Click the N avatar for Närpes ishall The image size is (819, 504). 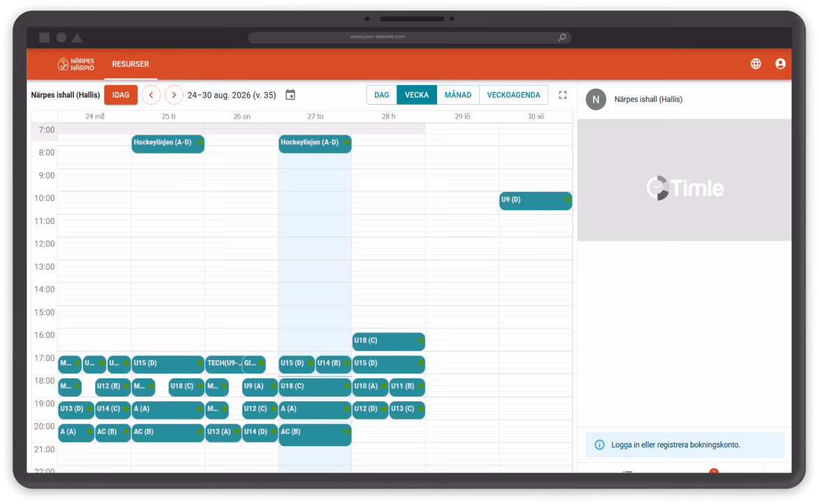tap(596, 99)
